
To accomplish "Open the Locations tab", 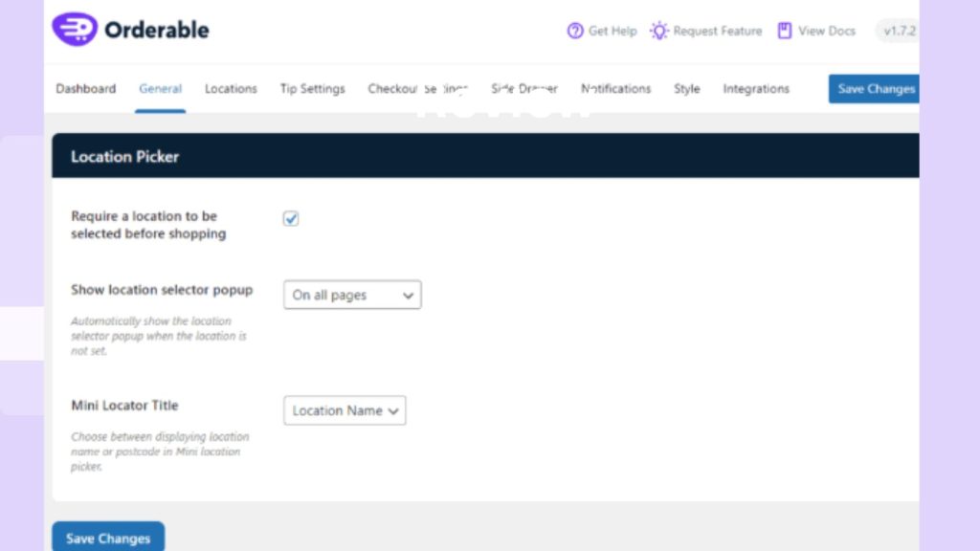I will [231, 89].
